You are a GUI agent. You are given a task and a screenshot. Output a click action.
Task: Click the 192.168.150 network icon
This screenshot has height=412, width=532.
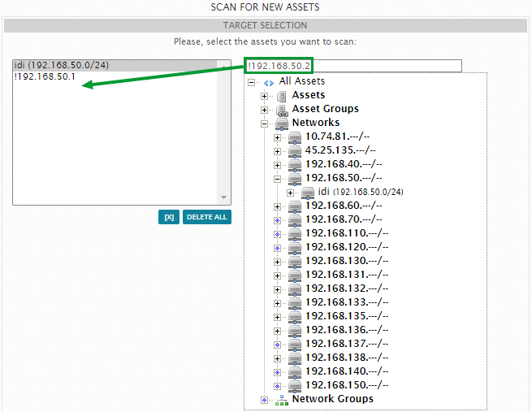point(295,385)
